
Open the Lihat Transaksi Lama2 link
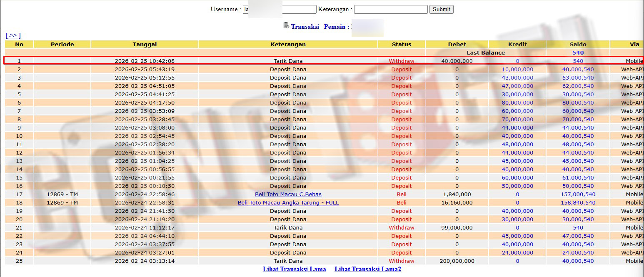point(367,269)
